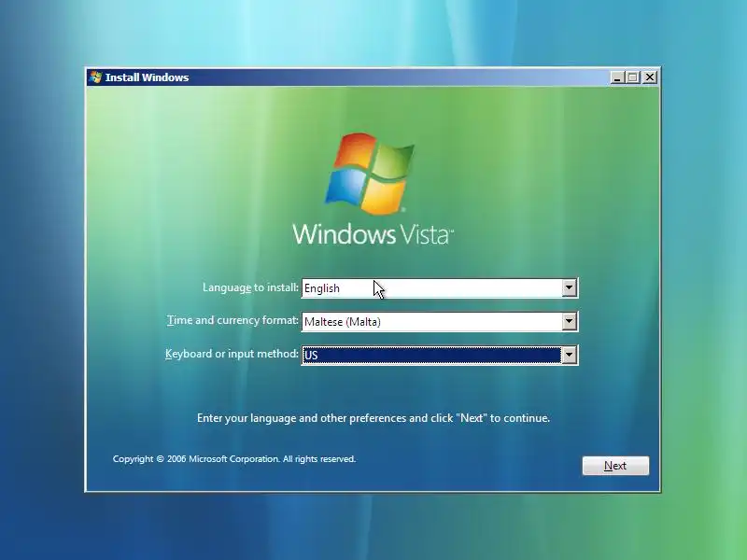Click the Windows Vista flag logo
Screen dimensions: 747x560
[370, 174]
